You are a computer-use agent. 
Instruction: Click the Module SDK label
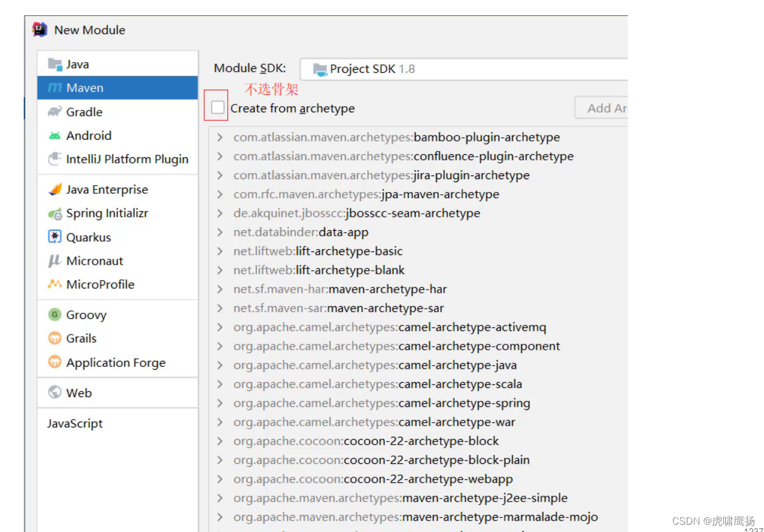250,69
